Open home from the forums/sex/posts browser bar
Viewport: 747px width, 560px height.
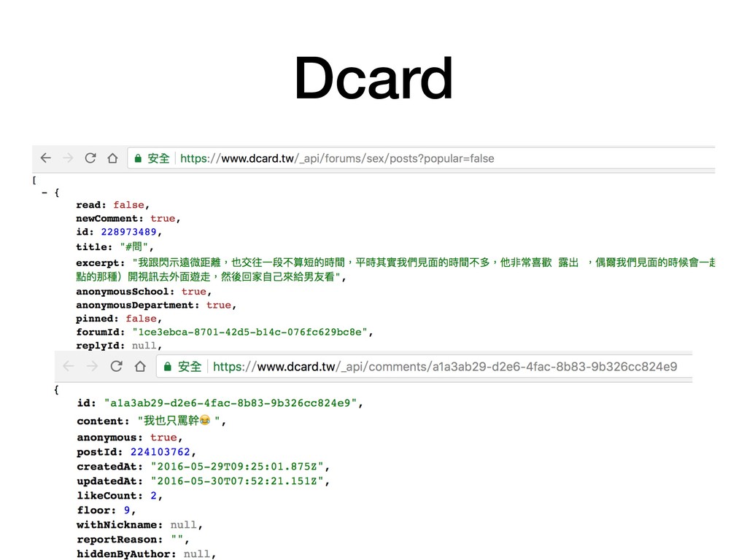click(112, 158)
